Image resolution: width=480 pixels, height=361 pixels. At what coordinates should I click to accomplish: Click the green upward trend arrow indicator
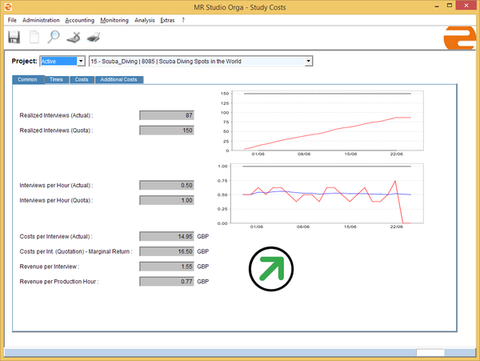pos(271,269)
